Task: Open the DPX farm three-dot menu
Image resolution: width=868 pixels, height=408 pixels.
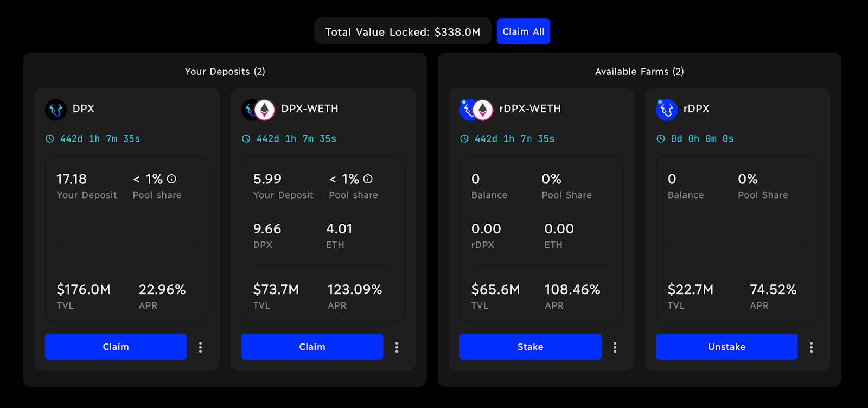Action: tap(200, 347)
